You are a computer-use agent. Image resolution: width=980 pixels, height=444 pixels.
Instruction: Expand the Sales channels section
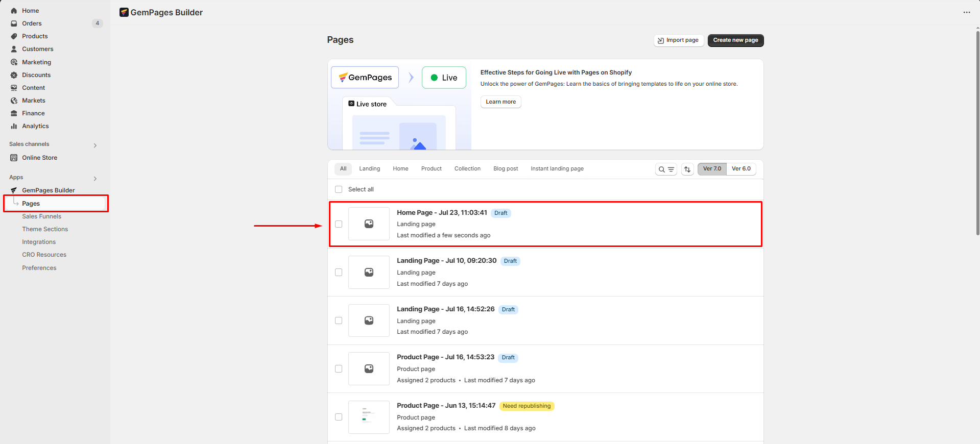pyautogui.click(x=95, y=145)
